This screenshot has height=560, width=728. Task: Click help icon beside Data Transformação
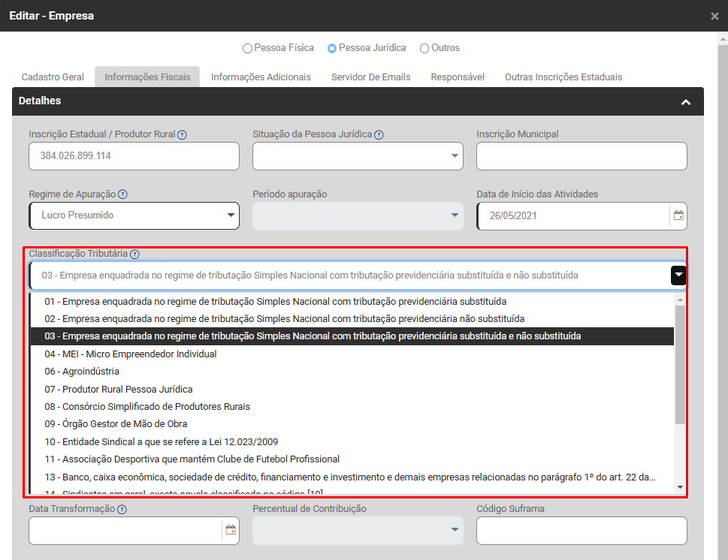click(x=122, y=509)
